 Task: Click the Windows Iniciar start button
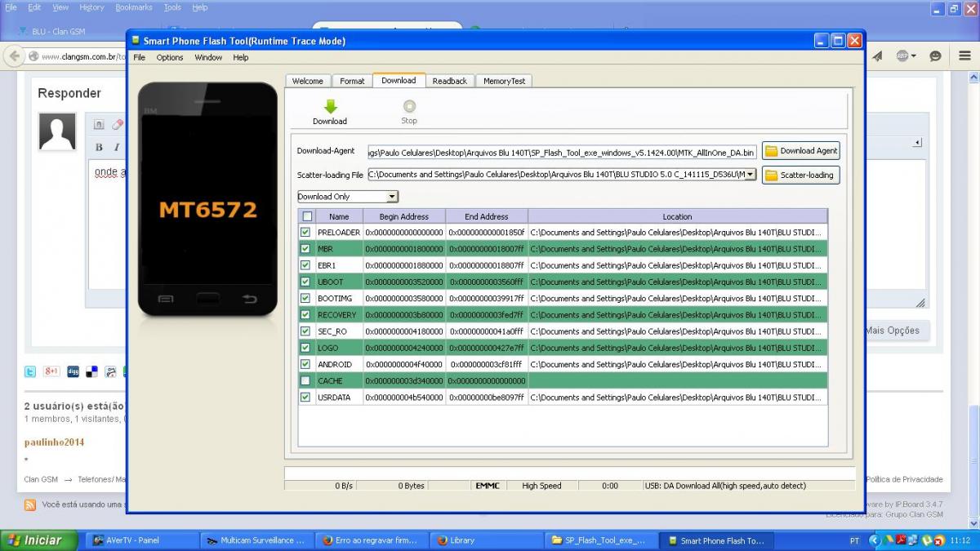coord(38,540)
